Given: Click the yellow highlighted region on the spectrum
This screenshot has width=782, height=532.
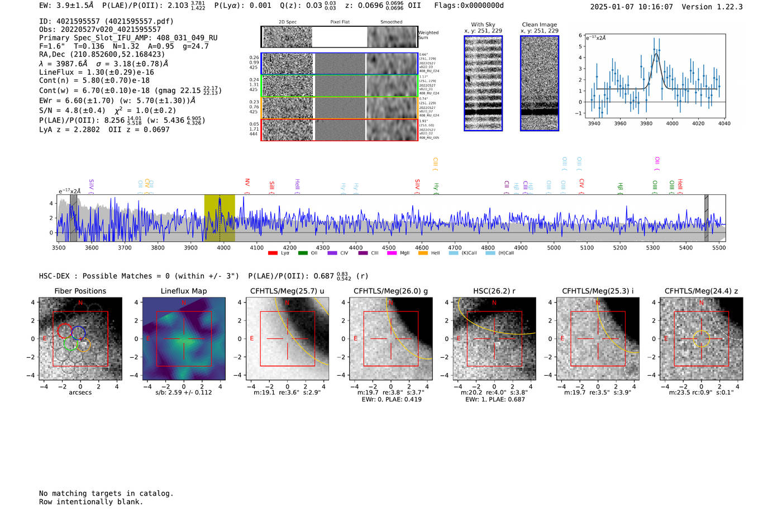Looking at the screenshot, I should (220, 218).
